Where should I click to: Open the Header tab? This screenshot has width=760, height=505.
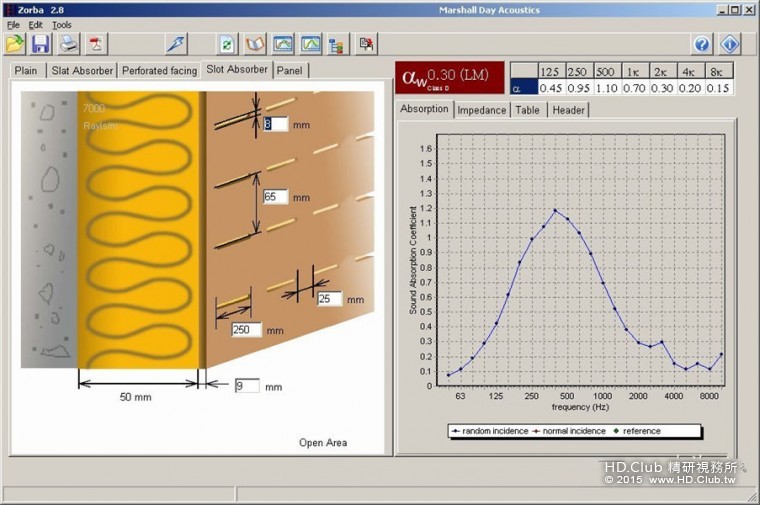568,110
